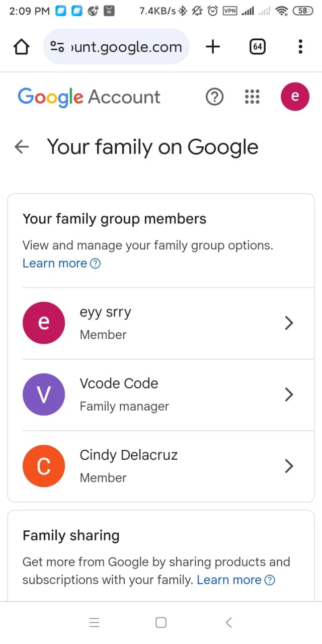Image resolution: width=322 pixels, height=644 pixels.
Task: Tap the profile avatar in header
Action: (x=295, y=96)
